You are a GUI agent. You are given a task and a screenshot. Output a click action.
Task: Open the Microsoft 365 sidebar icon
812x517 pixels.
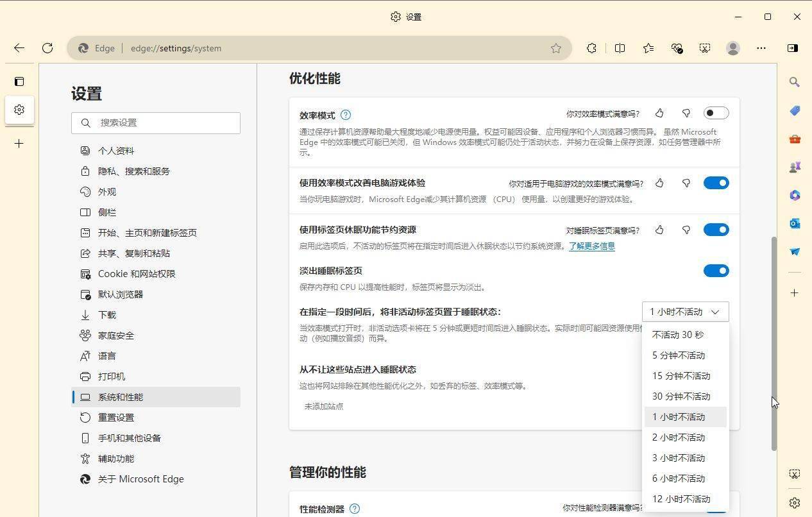coord(795,195)
